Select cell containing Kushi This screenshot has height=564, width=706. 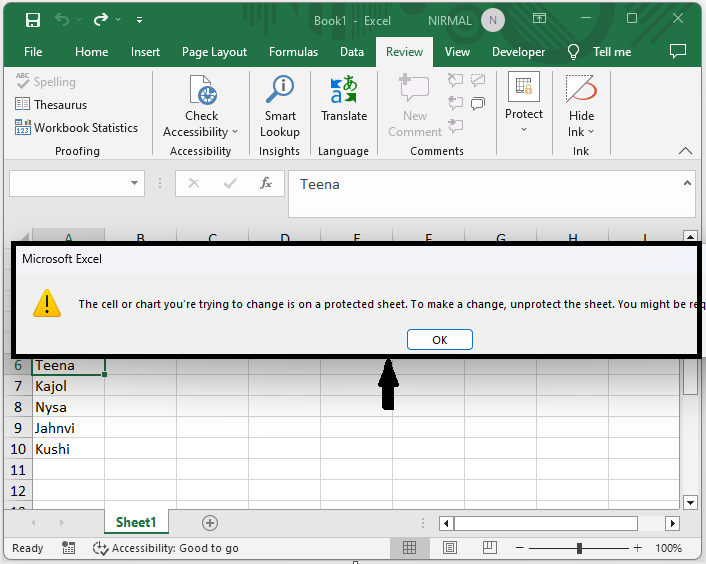coord(68,449)
